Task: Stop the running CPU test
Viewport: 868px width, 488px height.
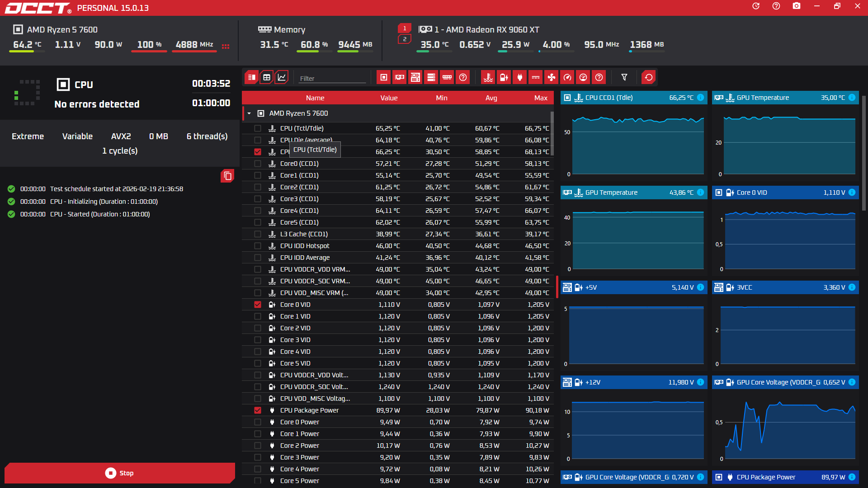Action: [120, 473]
